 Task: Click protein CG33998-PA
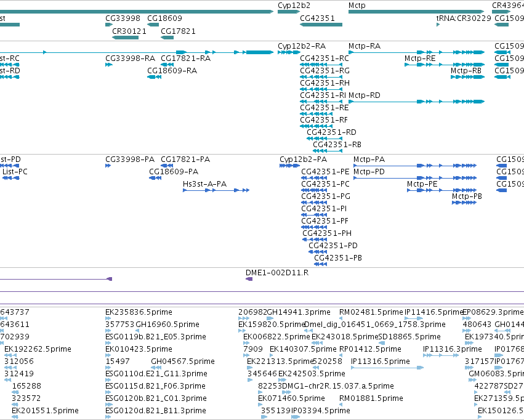coord(108,166)
